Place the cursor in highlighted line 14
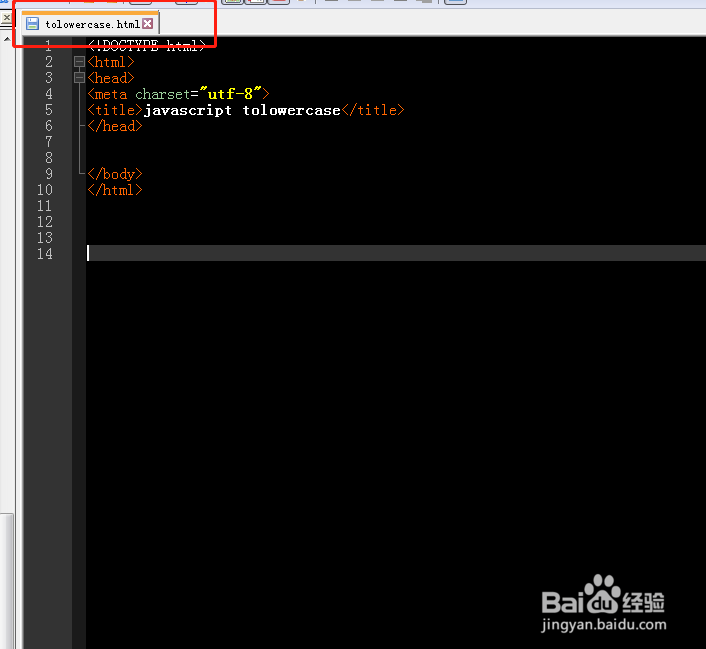Screen dimensions: 706x649 tap(396, 253)
